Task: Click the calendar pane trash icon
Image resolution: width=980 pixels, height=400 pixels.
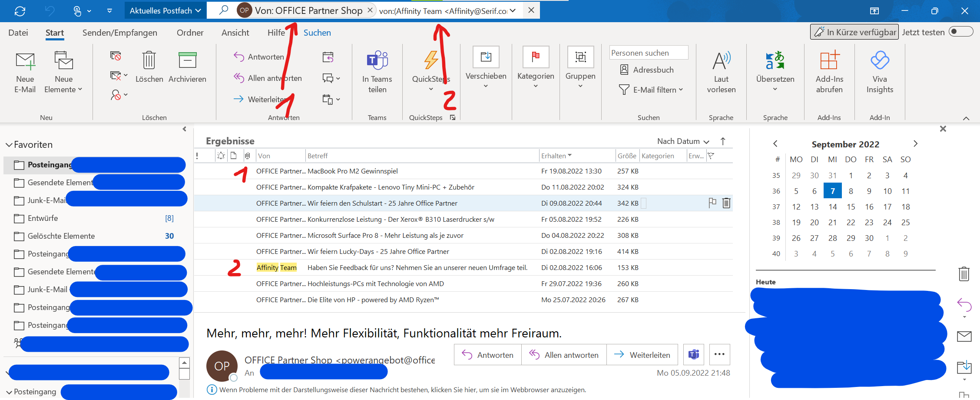Action: 964,274
